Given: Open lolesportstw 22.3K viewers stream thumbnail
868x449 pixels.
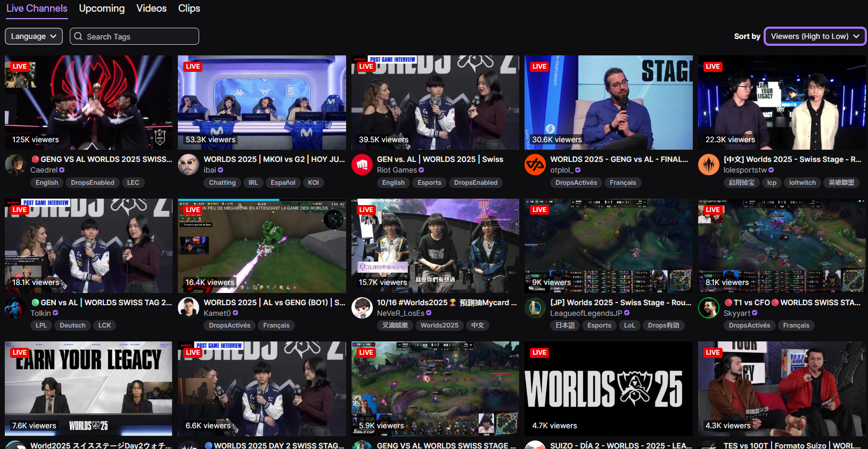Looking at the screenshot, I should coord(782,102).
